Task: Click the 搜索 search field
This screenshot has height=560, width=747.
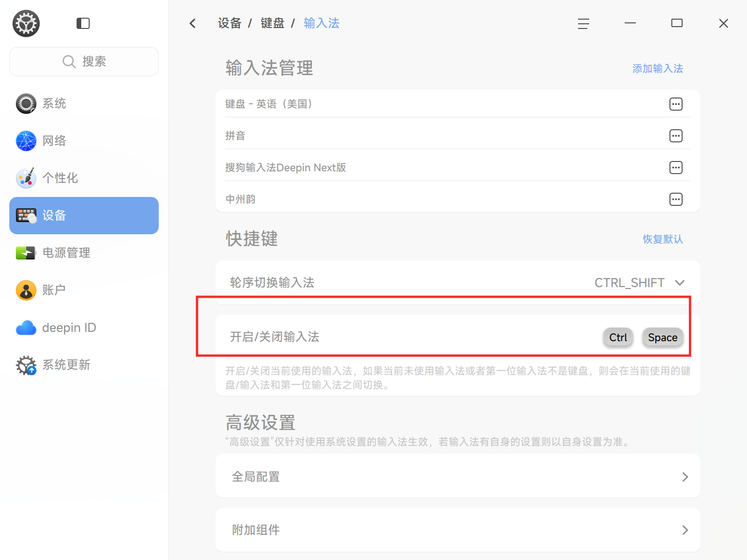Action: coord(84,62)
